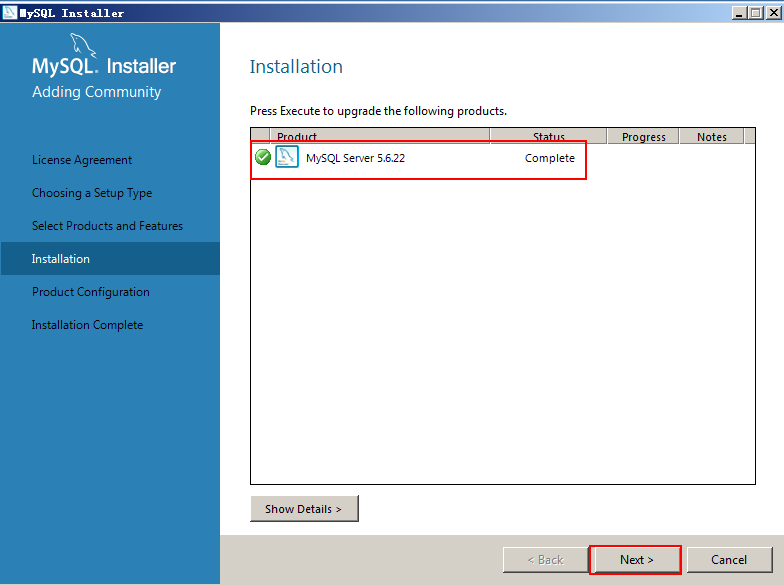Click the green checkmark status icon
Image resolution: width=784 pixels, height=585 pixels.
click(262, 157)
